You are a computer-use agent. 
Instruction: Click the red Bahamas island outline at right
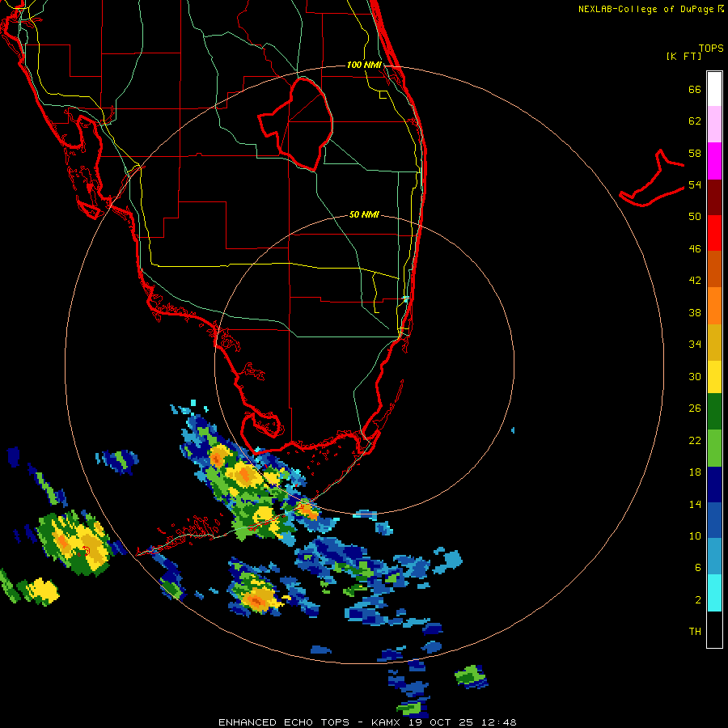(652, 178)
